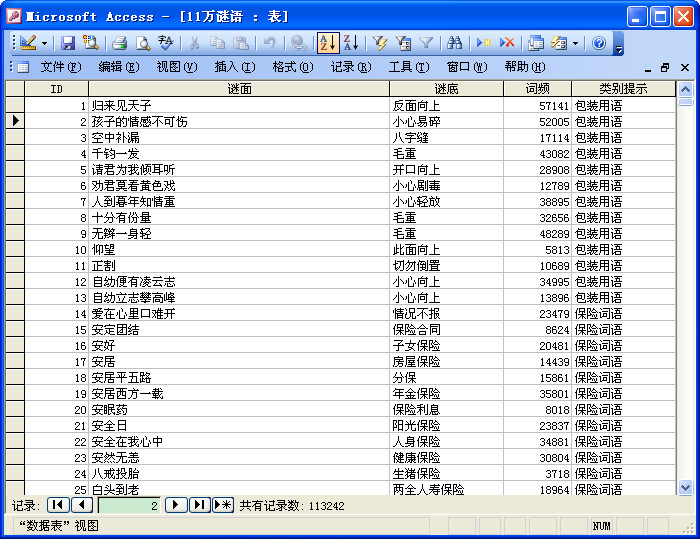The width and height of the screenshot is (700, 539).
Task: Open the 编辑(E) menu
Action: tap(119, 67)
